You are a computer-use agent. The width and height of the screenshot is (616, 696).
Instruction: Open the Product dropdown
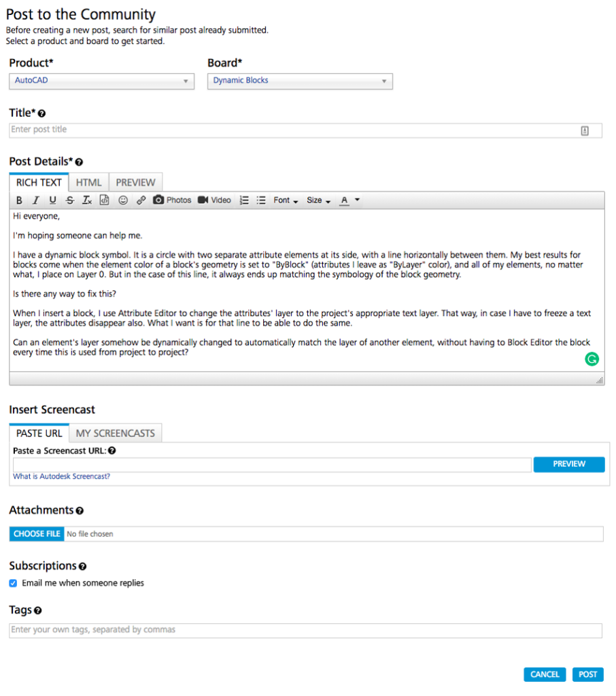[x=102, y=81]
